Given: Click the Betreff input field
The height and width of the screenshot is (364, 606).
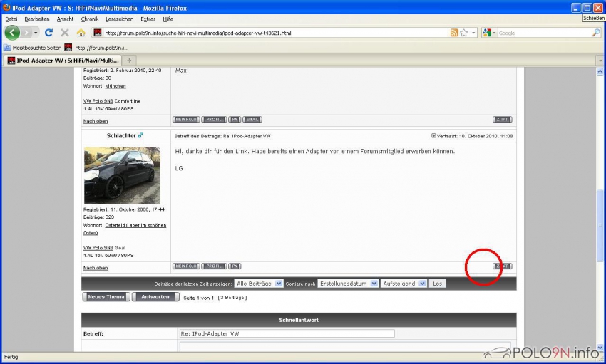Looking at the screenshot, I should click(x=286, y=333).
